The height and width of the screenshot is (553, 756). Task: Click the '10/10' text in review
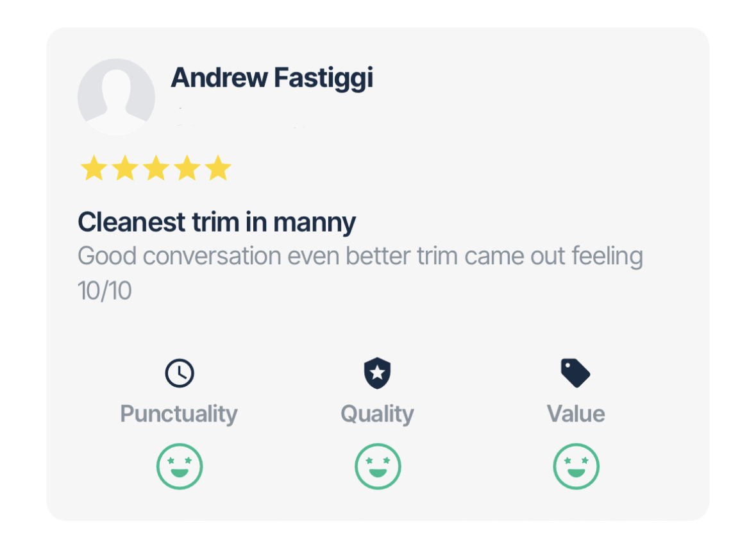point(105,291)
